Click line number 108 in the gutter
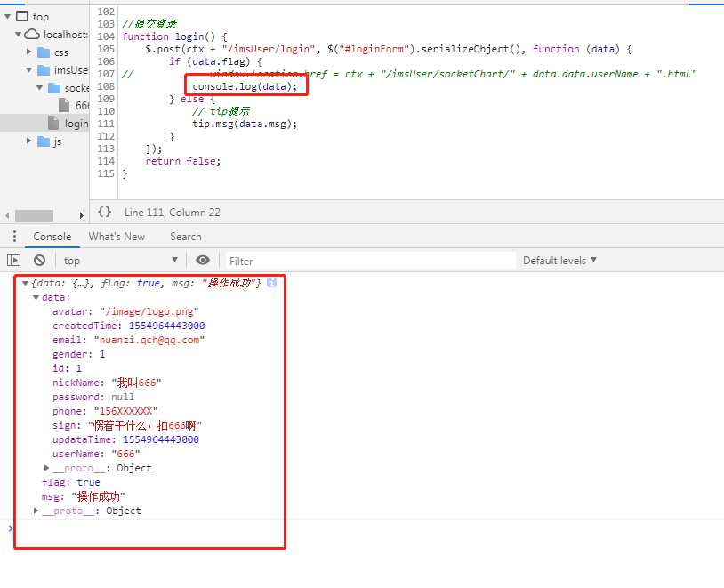The image size is (724, 588). click(106, 86)
